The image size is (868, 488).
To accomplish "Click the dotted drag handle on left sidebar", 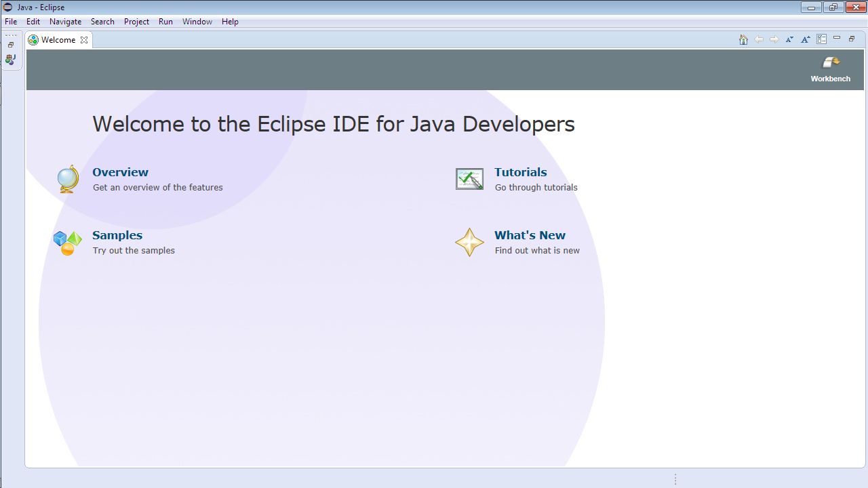I will pyautogui.click(x=11, y=35).
